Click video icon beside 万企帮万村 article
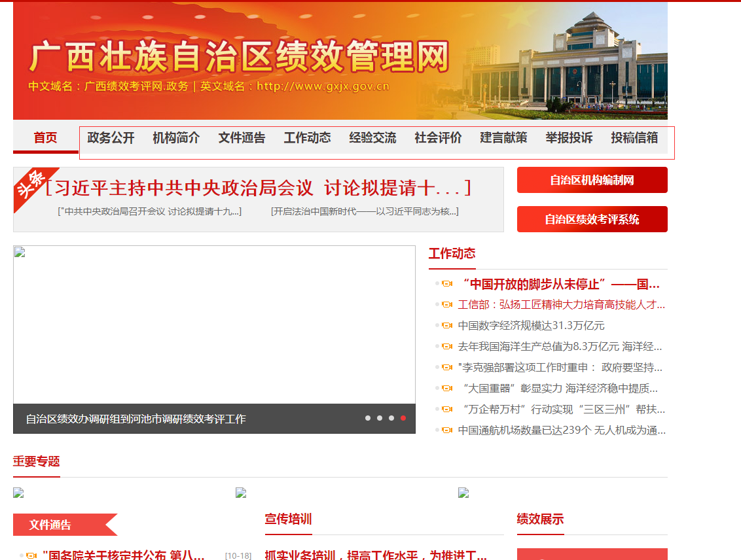The height and width of the screenshot is (560, 741). pyautogui.click(x=447, y=409)
